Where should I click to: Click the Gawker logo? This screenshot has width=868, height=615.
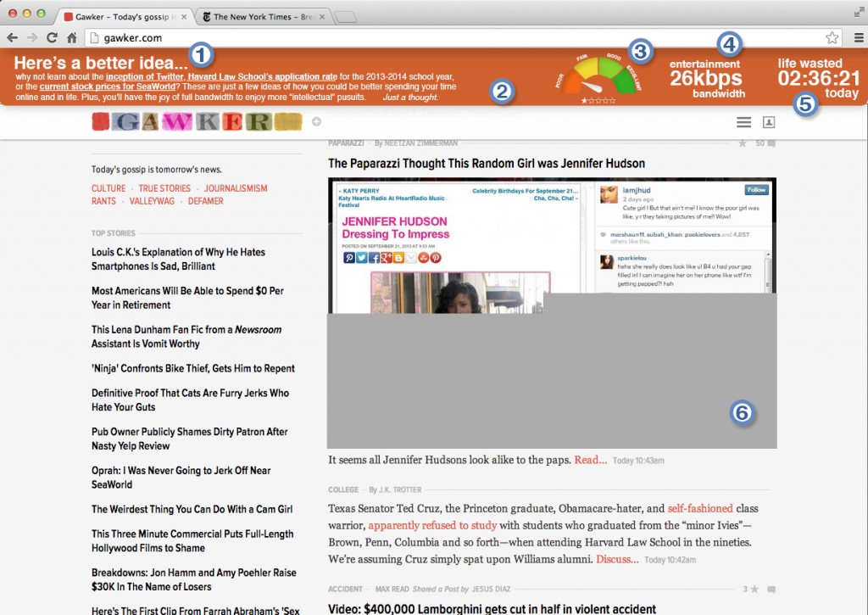(x=197, y=121)
